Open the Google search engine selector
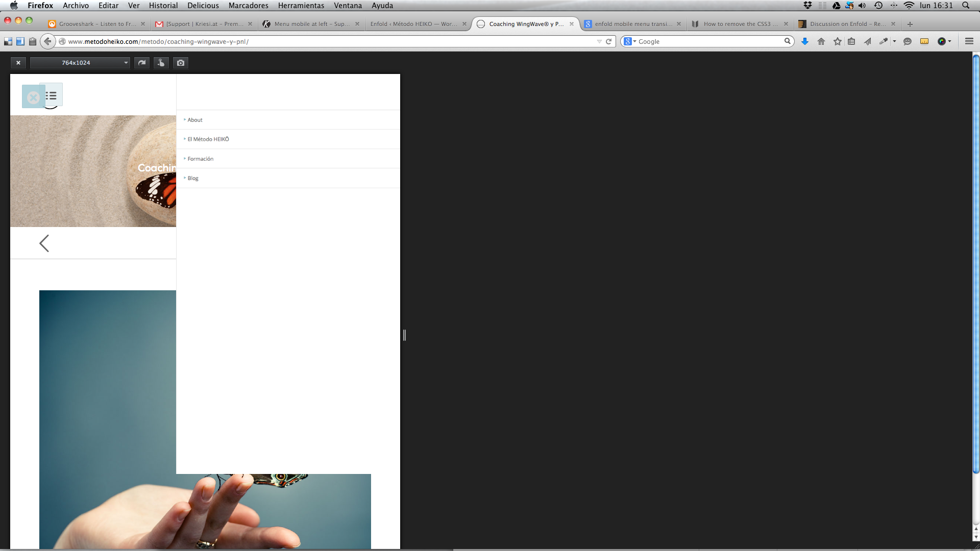Screen dimensions: 980x551 pos(630,41)
